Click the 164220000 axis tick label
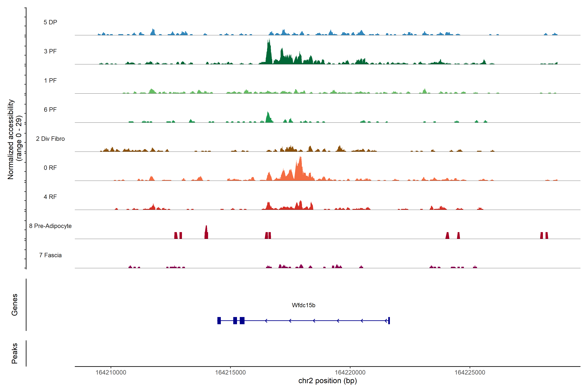The width and height of the screenshot is (588, 392). pyautogui.click(x=350, y=372)
